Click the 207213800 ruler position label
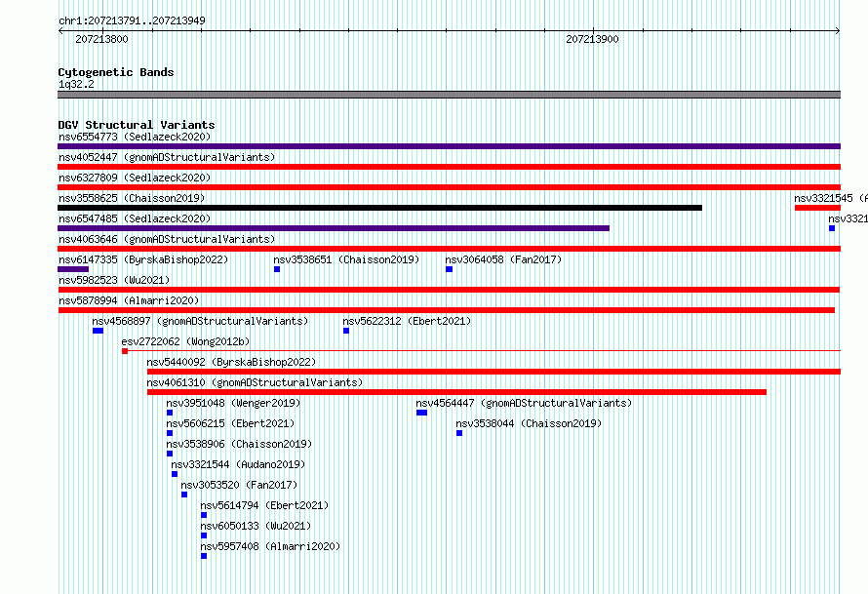 tap(101, 39)
